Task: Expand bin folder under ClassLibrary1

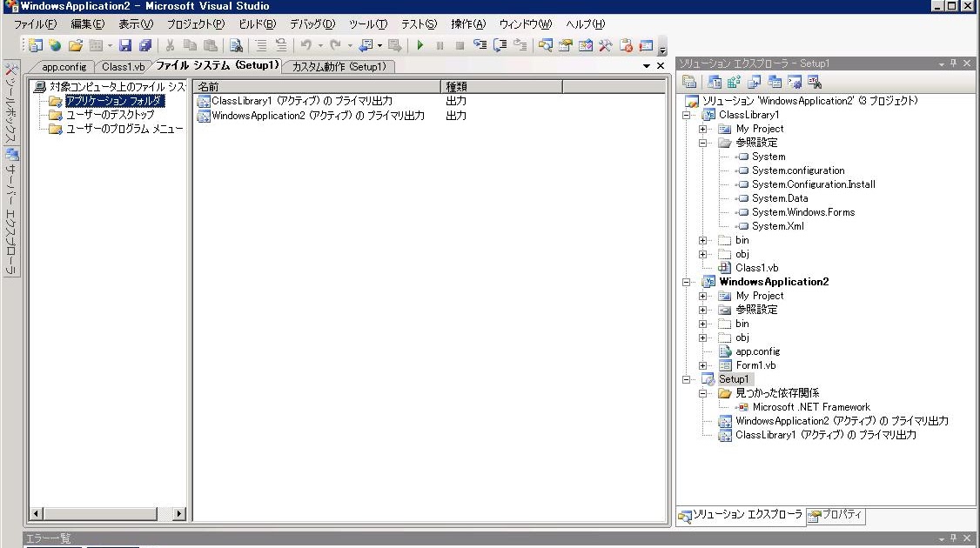Action: [702, 240]
